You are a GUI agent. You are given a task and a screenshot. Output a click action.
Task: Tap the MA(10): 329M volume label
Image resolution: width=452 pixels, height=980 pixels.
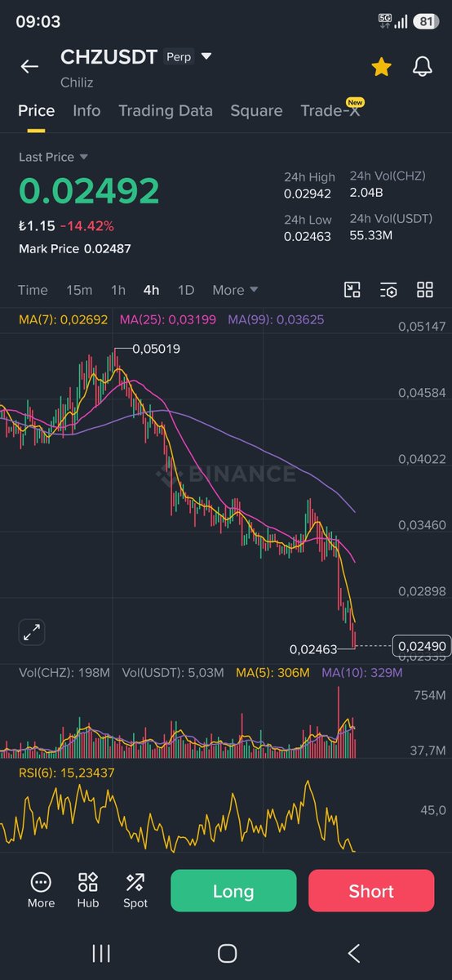[362, 672]
